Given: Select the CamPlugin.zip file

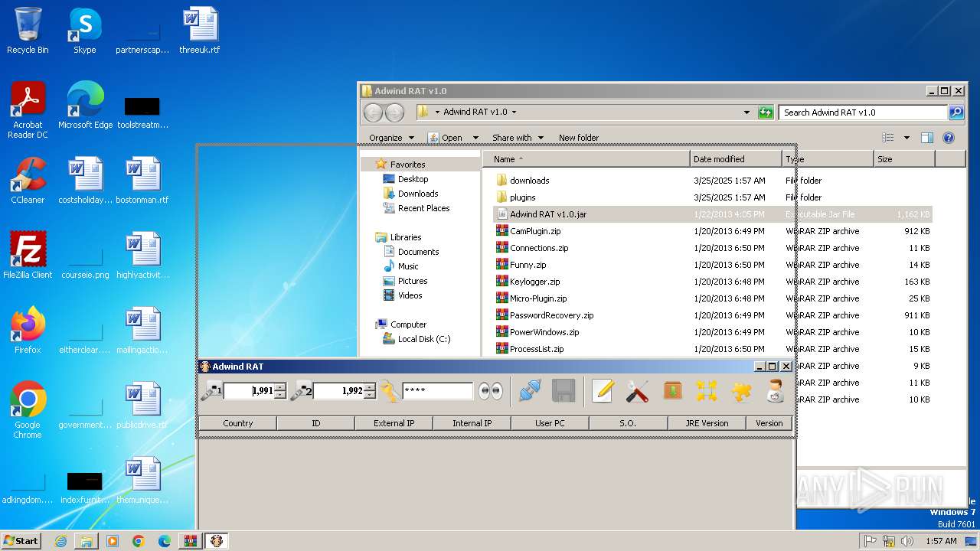Looking at the screenshot, I should point(535,231).
